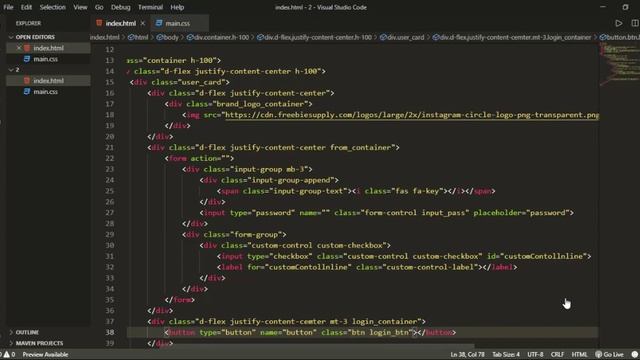Open the Go menu

[x=99, y=7]
